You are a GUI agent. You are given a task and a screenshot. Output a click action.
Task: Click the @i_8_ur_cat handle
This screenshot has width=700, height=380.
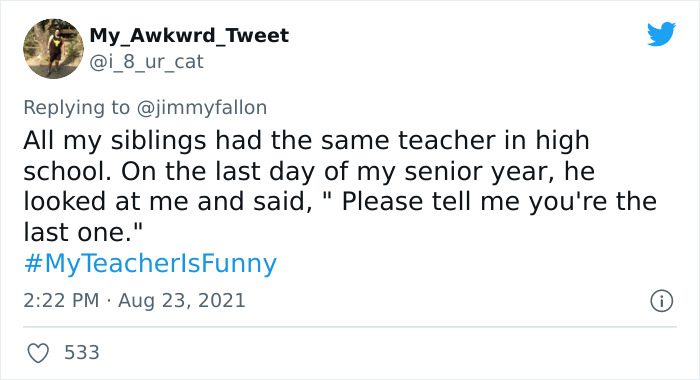tap(146, 62)
